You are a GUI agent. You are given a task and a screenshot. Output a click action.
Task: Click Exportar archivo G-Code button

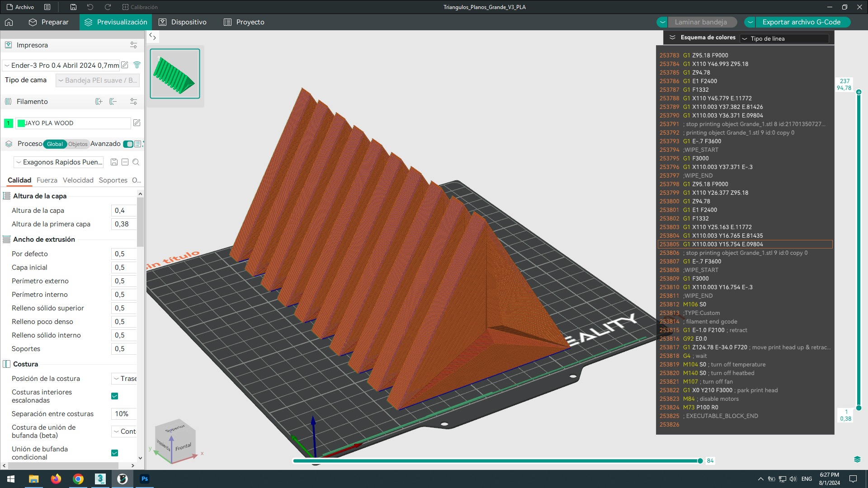801,22
